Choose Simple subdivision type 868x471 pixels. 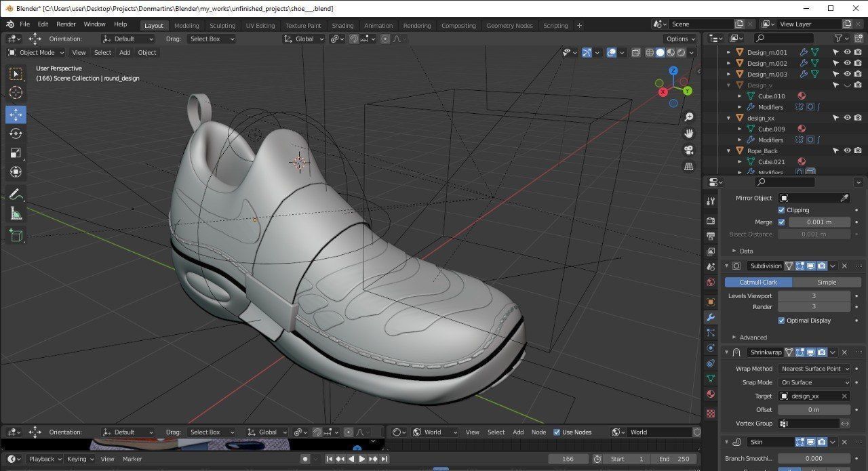(827, 282)
